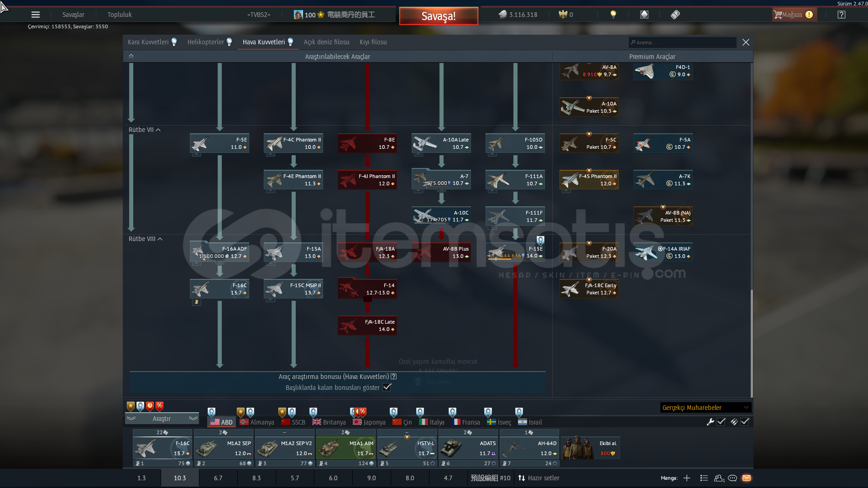Screen dimensions: 868x488
Task: Select the premium F-14A IRIAF aircraft
Action: (x=663, y=252)
